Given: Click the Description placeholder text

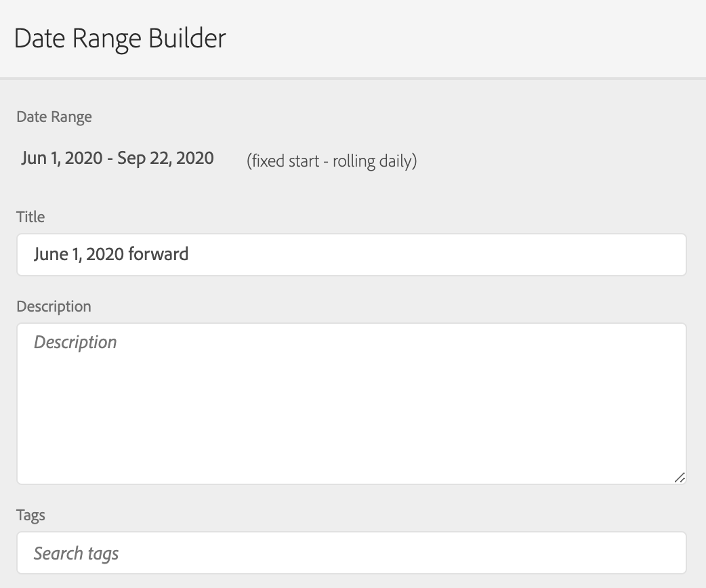Looking at the screenshot, I should (x=75, y=342).
